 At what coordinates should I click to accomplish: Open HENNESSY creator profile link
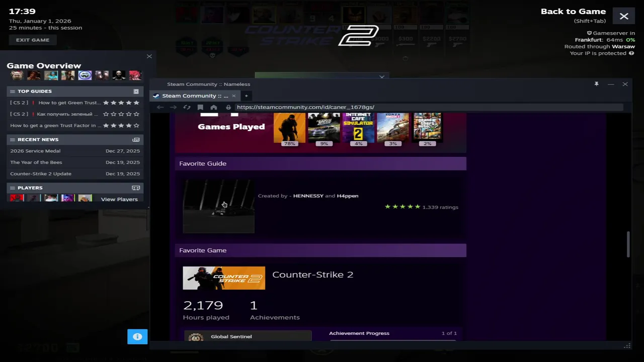point(308,196)
